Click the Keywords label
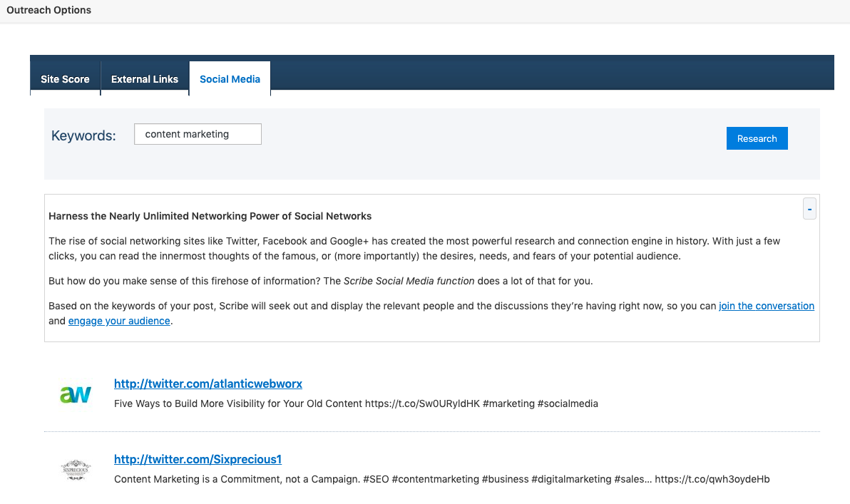 tap(83, 135)
